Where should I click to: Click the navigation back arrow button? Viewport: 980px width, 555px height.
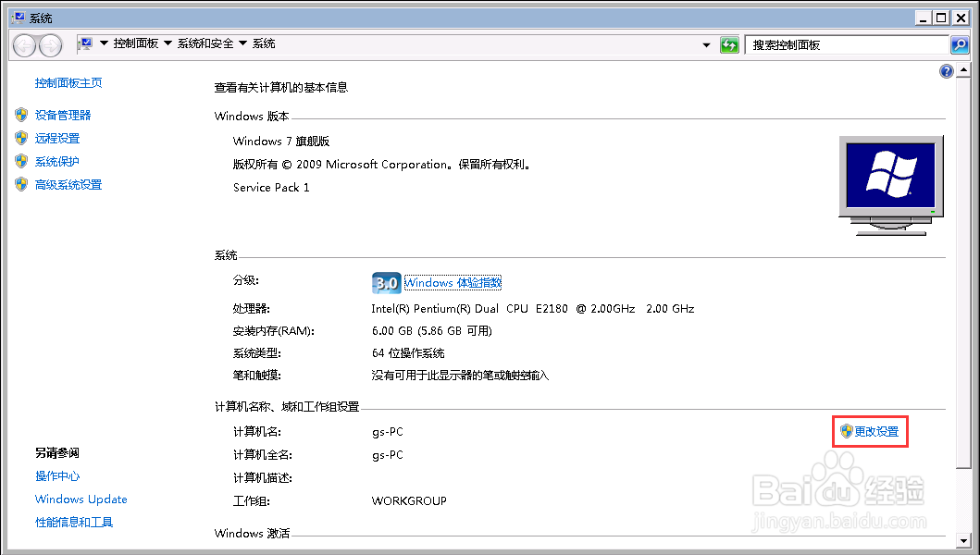click(x=25, y=43)
